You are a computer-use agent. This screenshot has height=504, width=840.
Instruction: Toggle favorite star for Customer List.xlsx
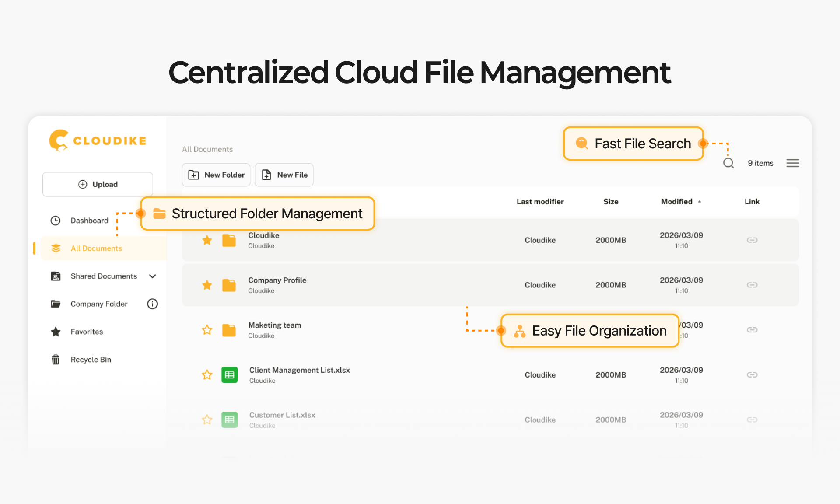[207, 420]
